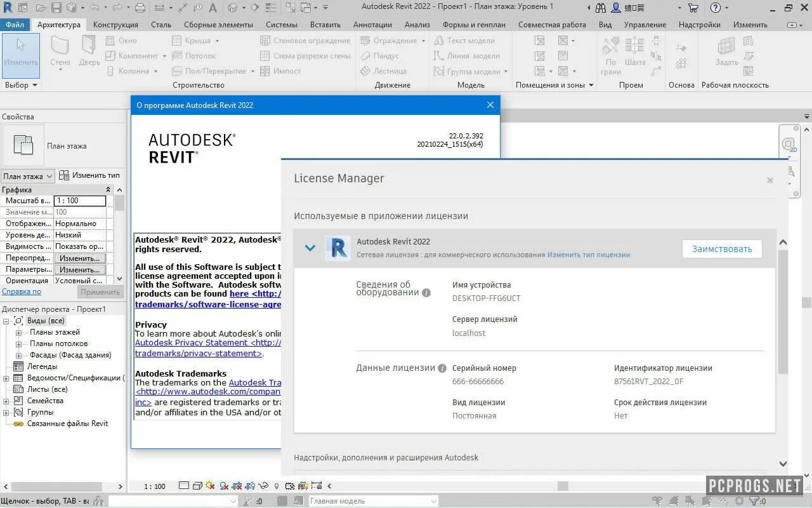This screenshot has width=812, height=508.
Task: Open the План этажа type selector dropdown
Action: coord(28,176)
